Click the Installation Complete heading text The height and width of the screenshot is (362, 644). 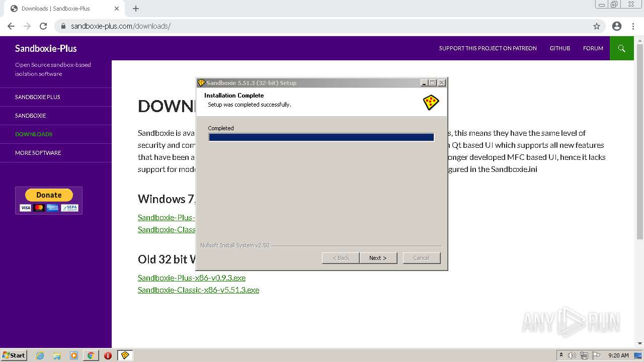click(x=234, y=96)
